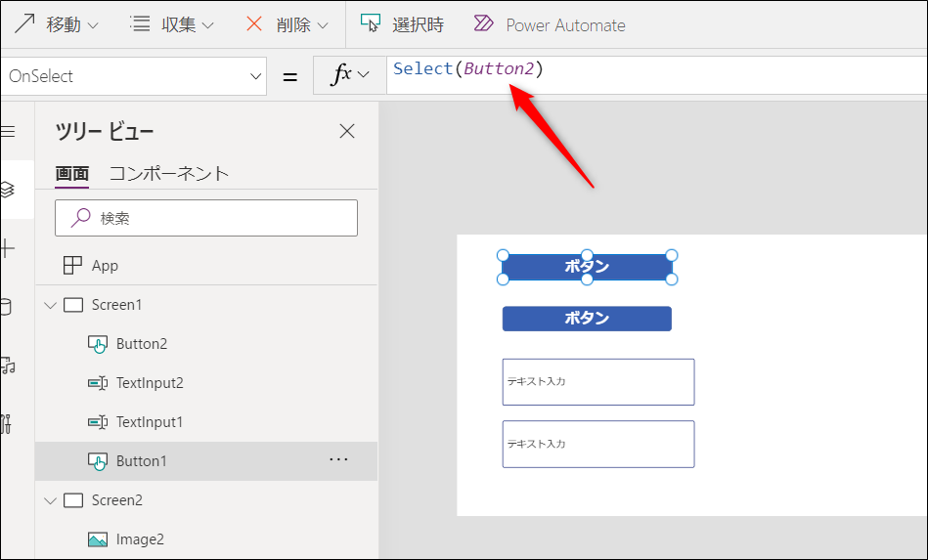Image resolution: width=928 pixels, height=560 pixels.
Task: Click the 検索 search field
Action: pyautogui.click(x=206, y=218)
